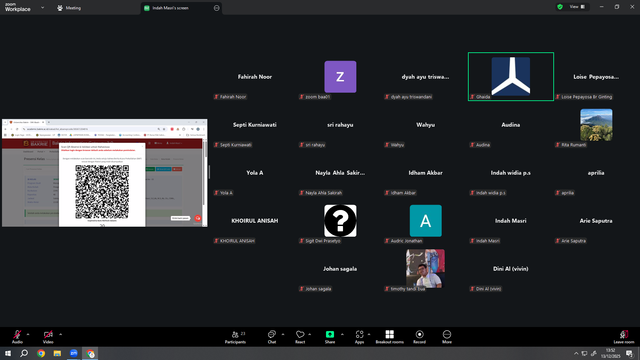Click timothy tandi bua's photo tile

click(x=425, y=269)
